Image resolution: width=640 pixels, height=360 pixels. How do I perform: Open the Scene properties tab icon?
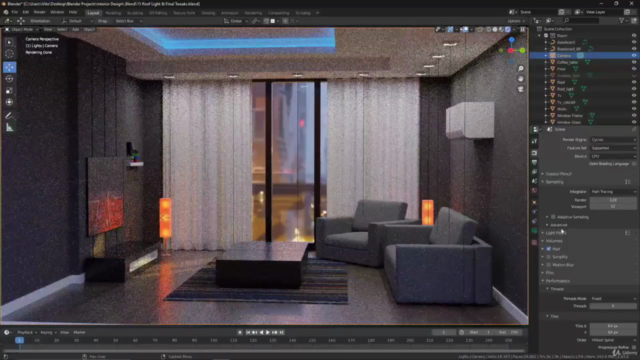(534, 181)
